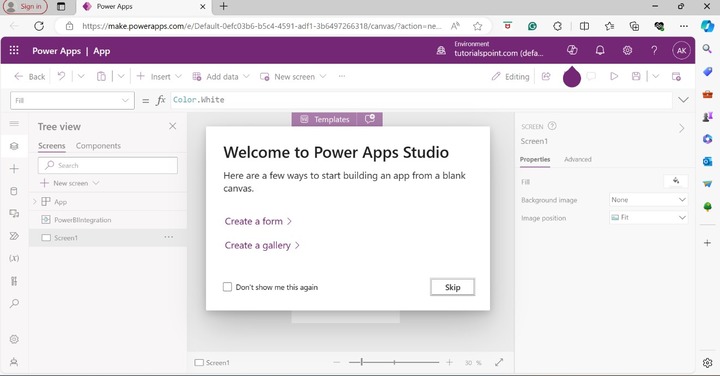Open Media icon in left rail
The width and height of the screenshot is (720, 376).
pyautogui.click(x=14, y=213)
